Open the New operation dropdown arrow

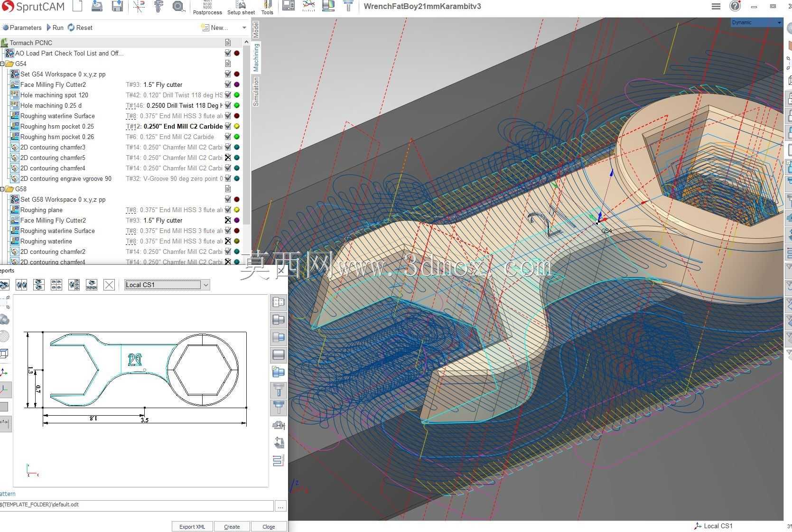click(244, 28)
